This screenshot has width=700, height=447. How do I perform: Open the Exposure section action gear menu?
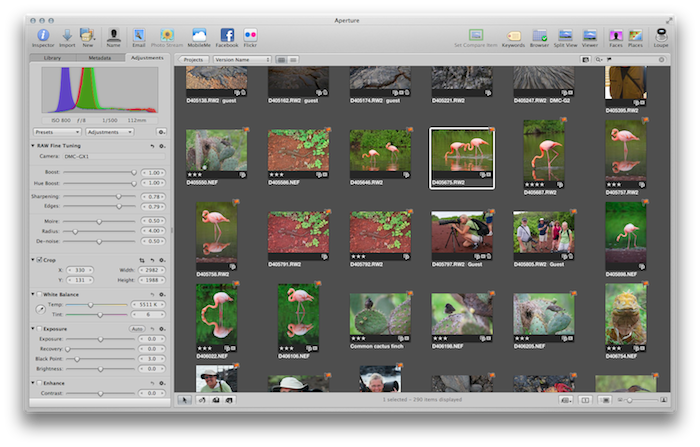(162, 329)
